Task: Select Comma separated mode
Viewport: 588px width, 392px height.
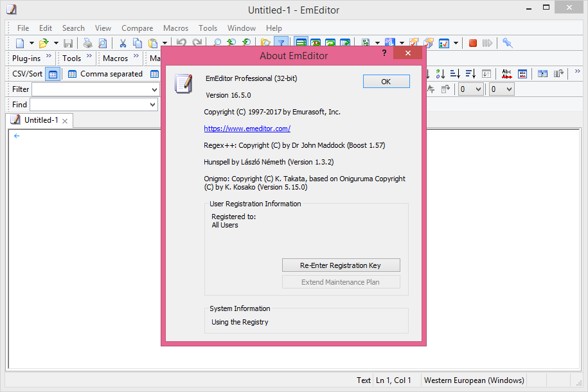Action: [105, 75]
